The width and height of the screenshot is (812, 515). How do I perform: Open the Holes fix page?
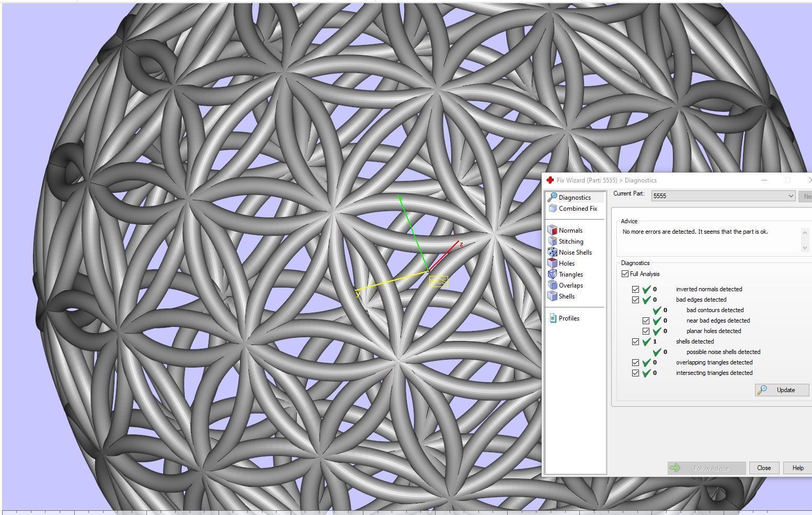(x=566, y=263)
